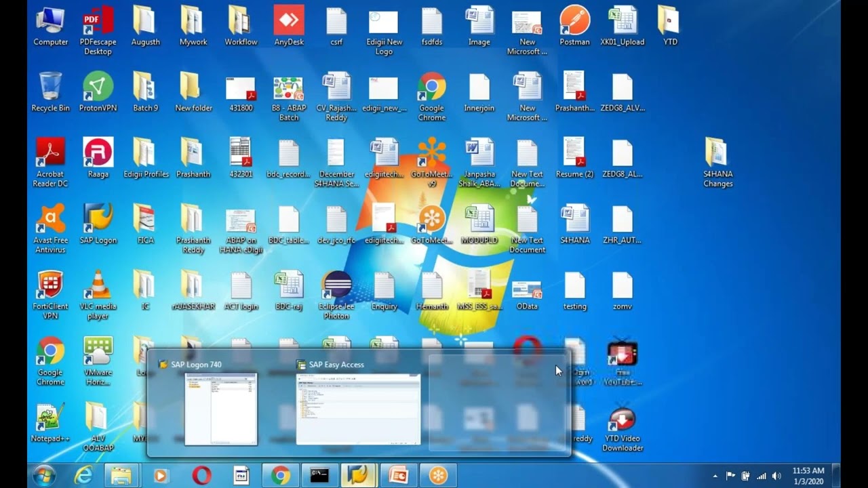Image resolution: width=868 pixels, height=488 pixels.
Task: Launch Internet Explorer from the taskbar
Action: point(83,476)
